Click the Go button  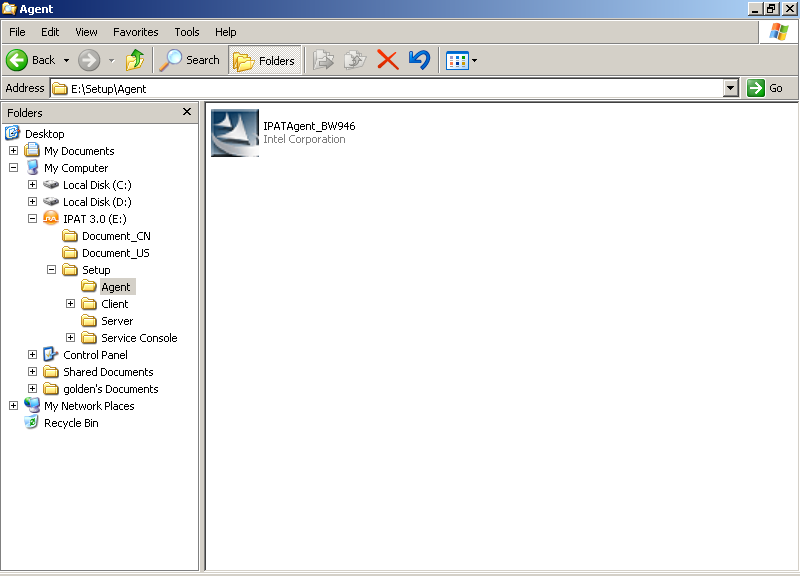pyautogui.click(x=765, y=88)
